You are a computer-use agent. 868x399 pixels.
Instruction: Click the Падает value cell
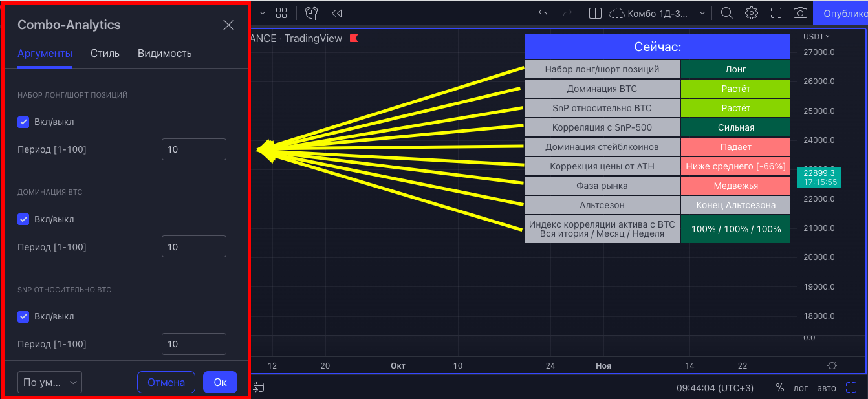coord(735,147)
